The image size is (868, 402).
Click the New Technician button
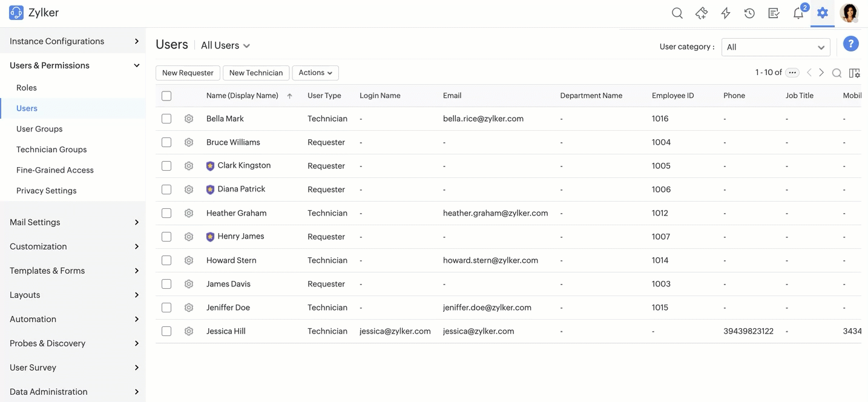[256, 73]
